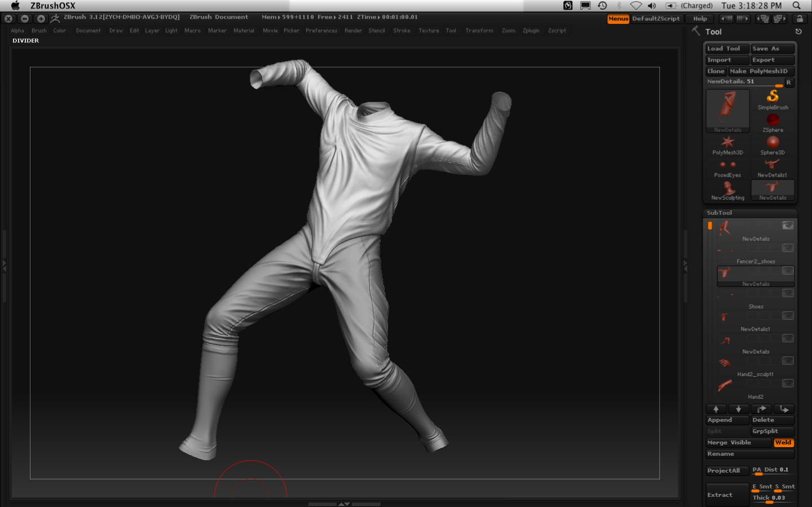Open the Material menu
This screenshot has width=812, height=507.
[244, 30]
